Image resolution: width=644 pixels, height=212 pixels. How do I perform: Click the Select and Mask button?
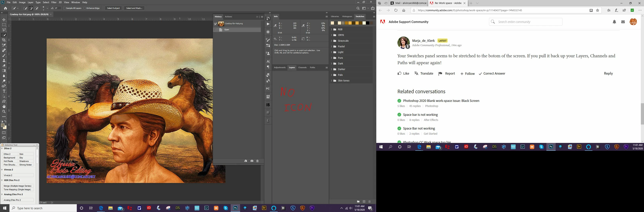click(x=134, y=8)
